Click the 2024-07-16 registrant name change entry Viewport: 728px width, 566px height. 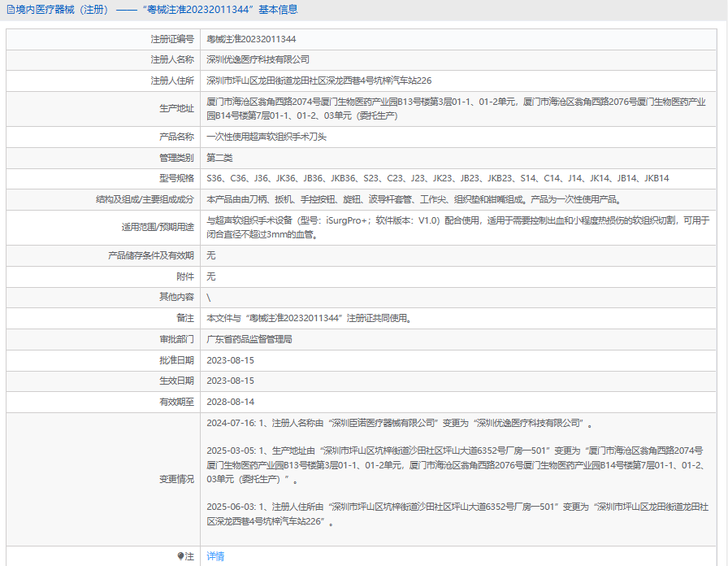pyautogui.click(x=399, y=423)
